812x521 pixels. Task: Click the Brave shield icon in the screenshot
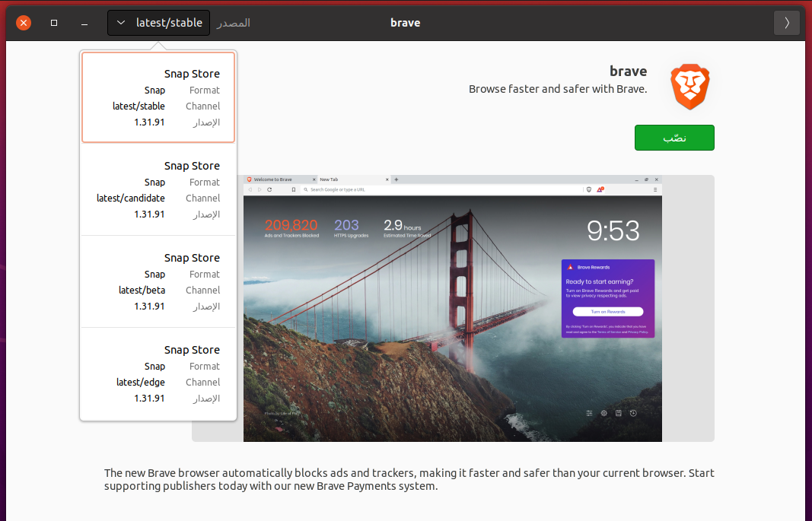point(588,189)
